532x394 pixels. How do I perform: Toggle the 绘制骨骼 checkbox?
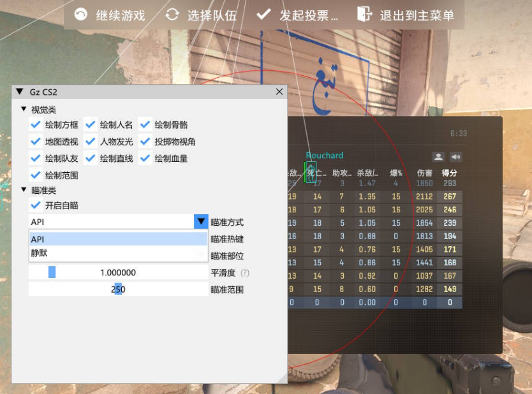click(145, 125)
